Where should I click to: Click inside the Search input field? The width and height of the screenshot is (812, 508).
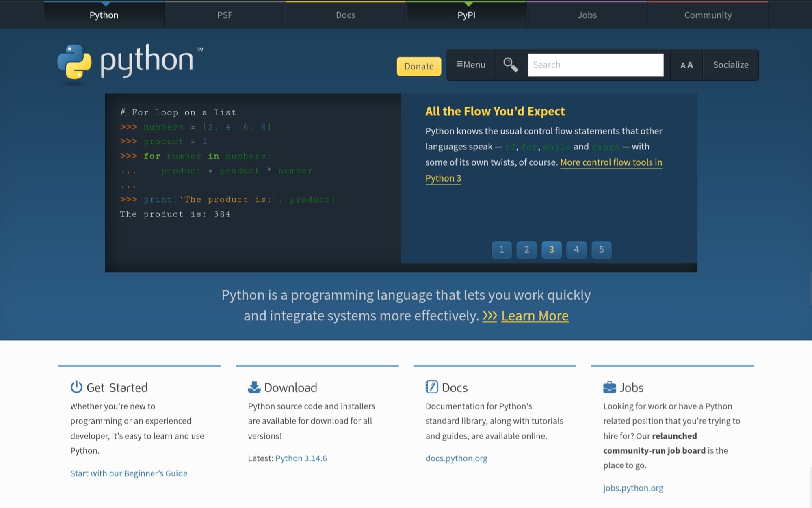(x=595, y=65)
